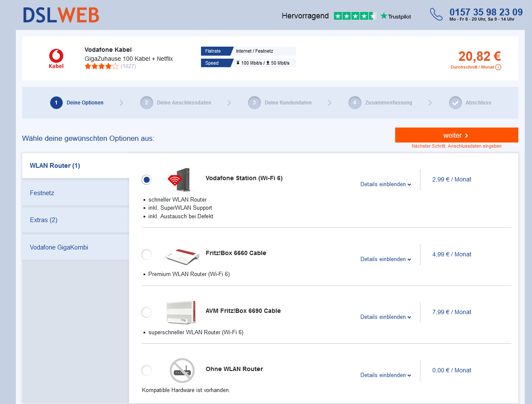This screenshot has height=404, width=532.
Task: Select the Fritz!Box 6660 Cable radio button
Action: pos(147,254)
